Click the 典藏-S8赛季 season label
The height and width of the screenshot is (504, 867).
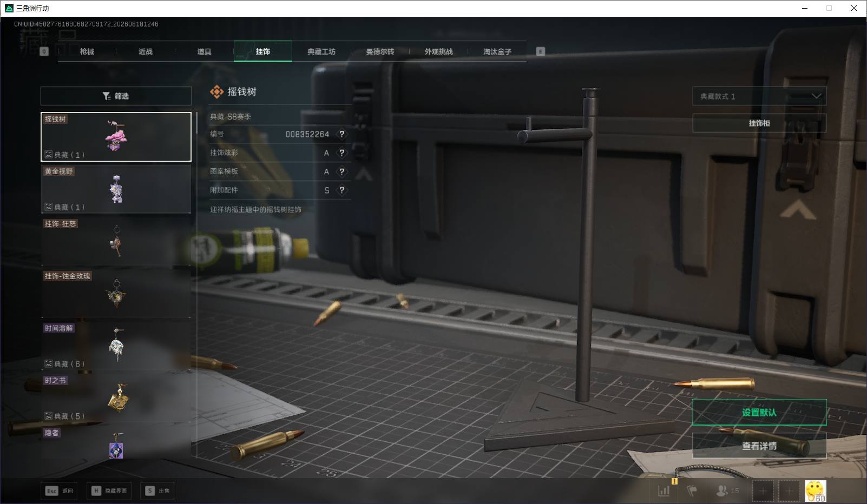tap(231, 116)
